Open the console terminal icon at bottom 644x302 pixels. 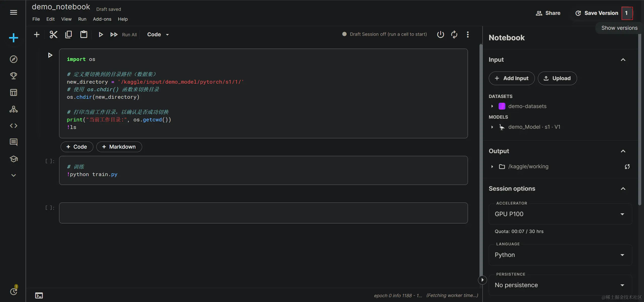[39, 295]
